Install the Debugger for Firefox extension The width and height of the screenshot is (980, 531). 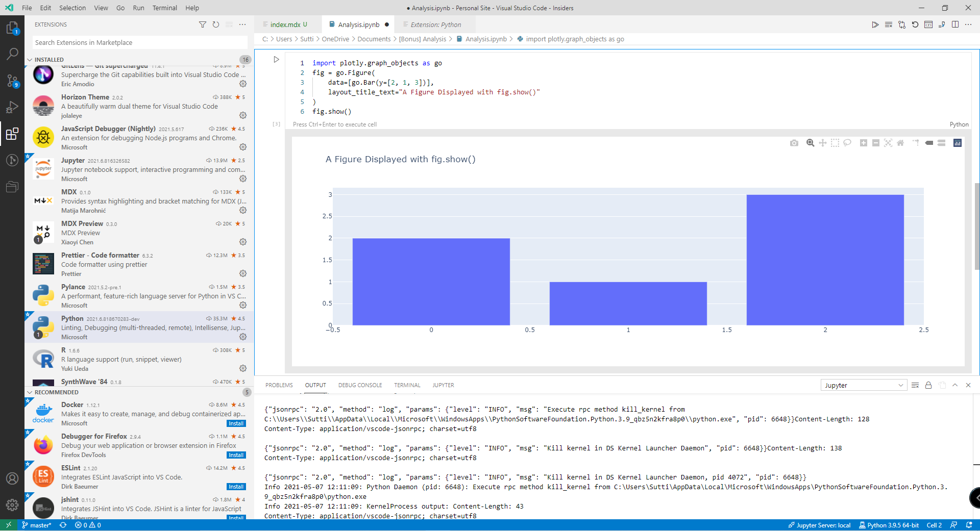point(236,455)
